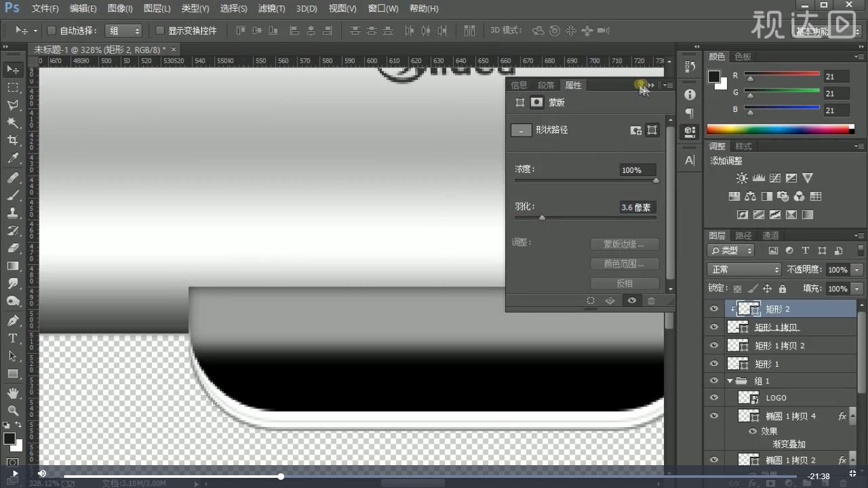Select the Clone Stamp tool
868x488 pixels.
(13, 213)
